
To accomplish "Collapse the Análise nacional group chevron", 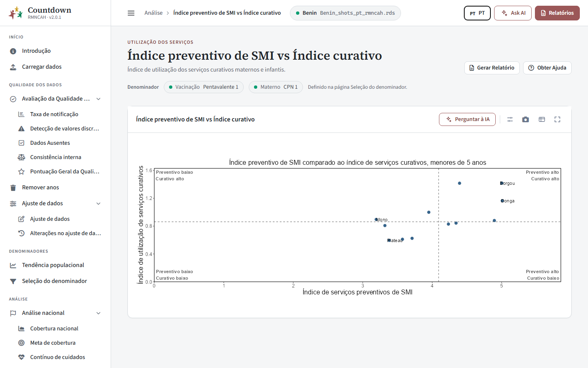I will (x=98, y=313).
